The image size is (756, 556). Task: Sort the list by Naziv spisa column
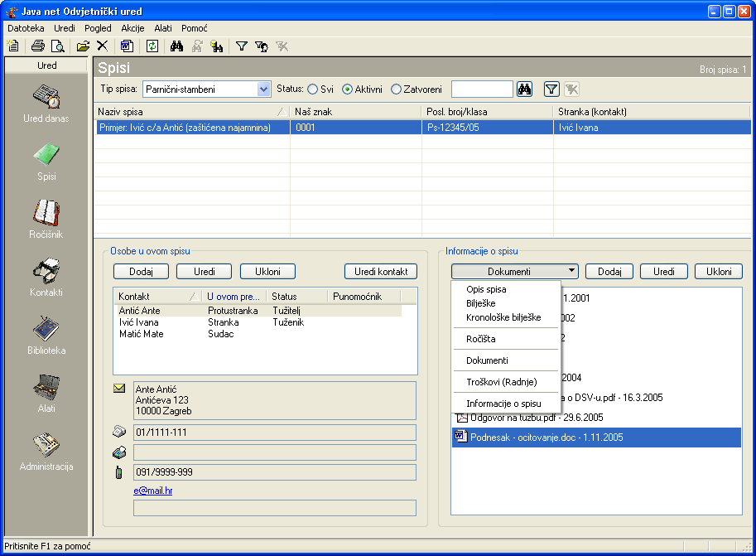point(190,111)
